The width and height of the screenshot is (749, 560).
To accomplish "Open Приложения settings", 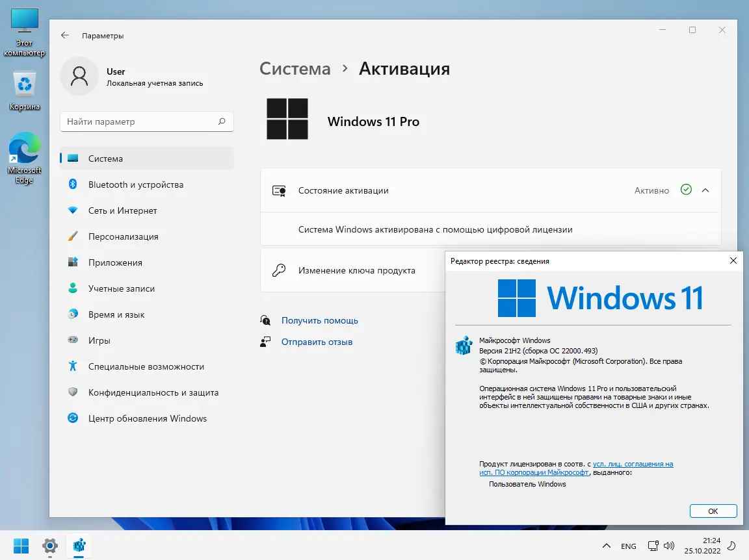I will click(x=147, y=262).
